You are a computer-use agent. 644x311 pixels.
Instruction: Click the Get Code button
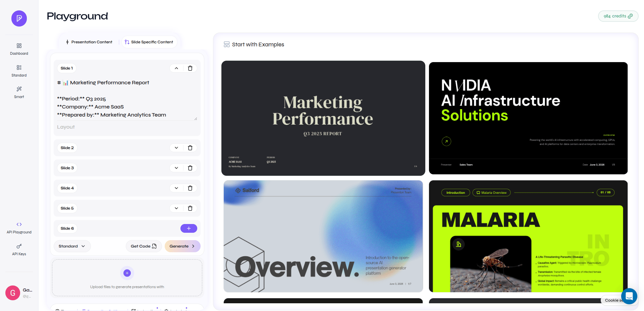click(x=144, y=246)
